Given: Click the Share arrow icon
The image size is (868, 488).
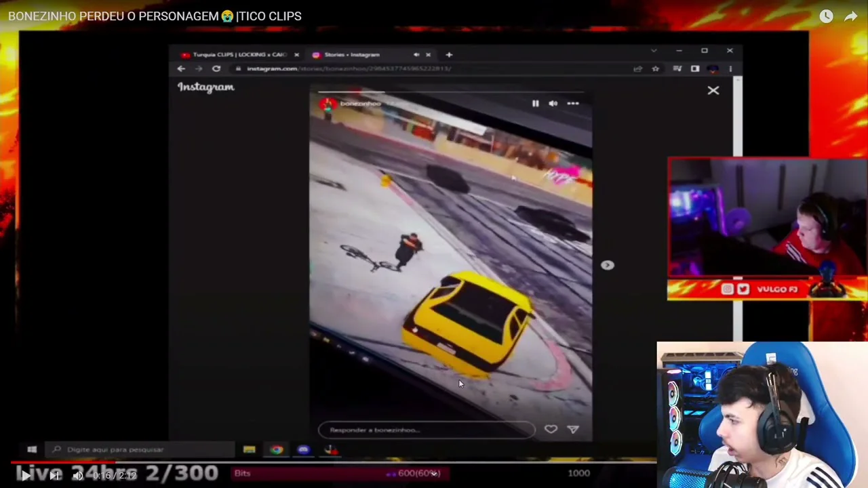Looking at the screenshot, I should (850, 16).
